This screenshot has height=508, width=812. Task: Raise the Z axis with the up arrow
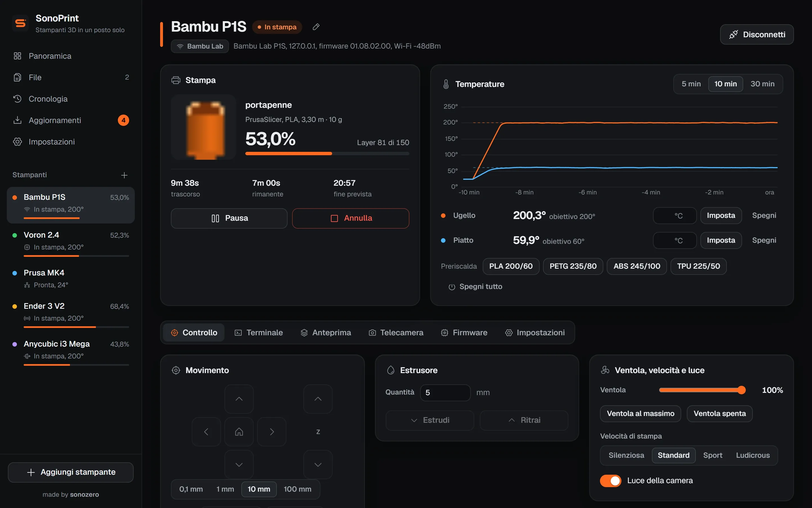[318, 399]
